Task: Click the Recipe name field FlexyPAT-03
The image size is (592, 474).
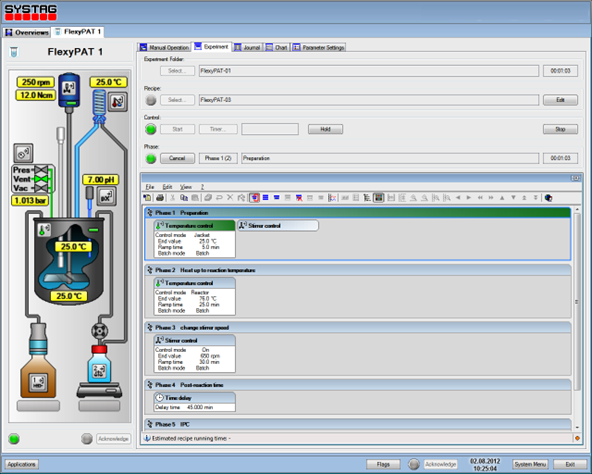Action: (368, 100)
